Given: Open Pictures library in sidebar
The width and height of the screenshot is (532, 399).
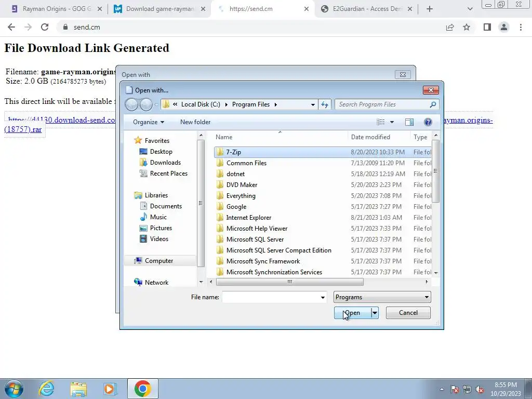Looking at the screenshot, I should 156,228.
